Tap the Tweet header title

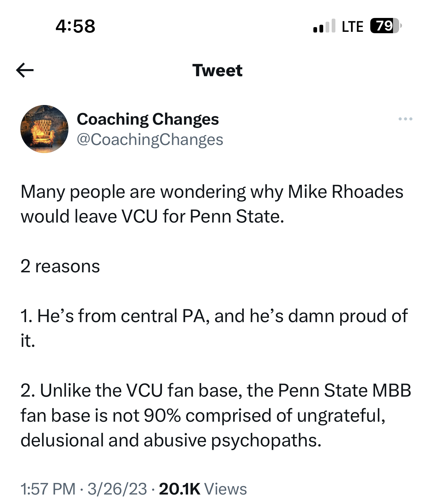(x=217, y=70)
